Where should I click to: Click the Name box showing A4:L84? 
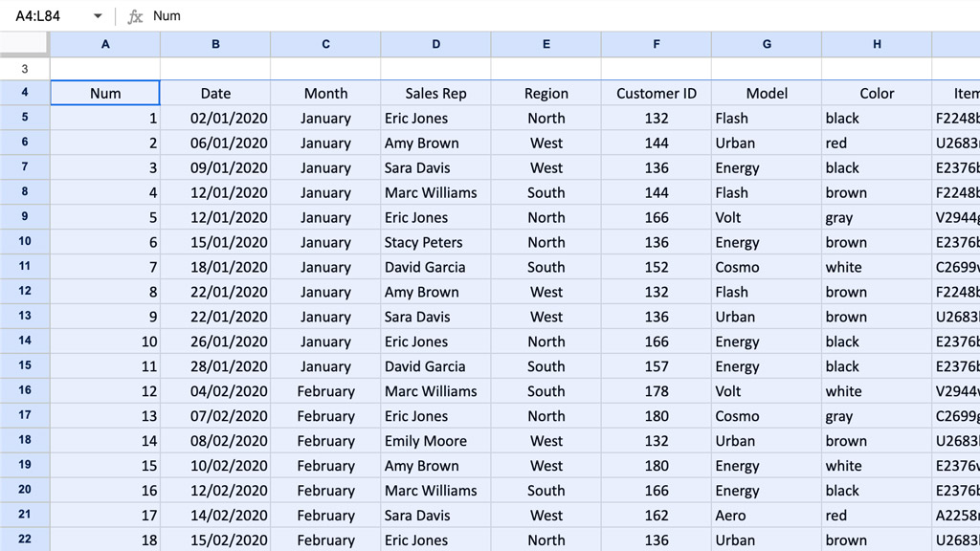[x=48, y=16]
